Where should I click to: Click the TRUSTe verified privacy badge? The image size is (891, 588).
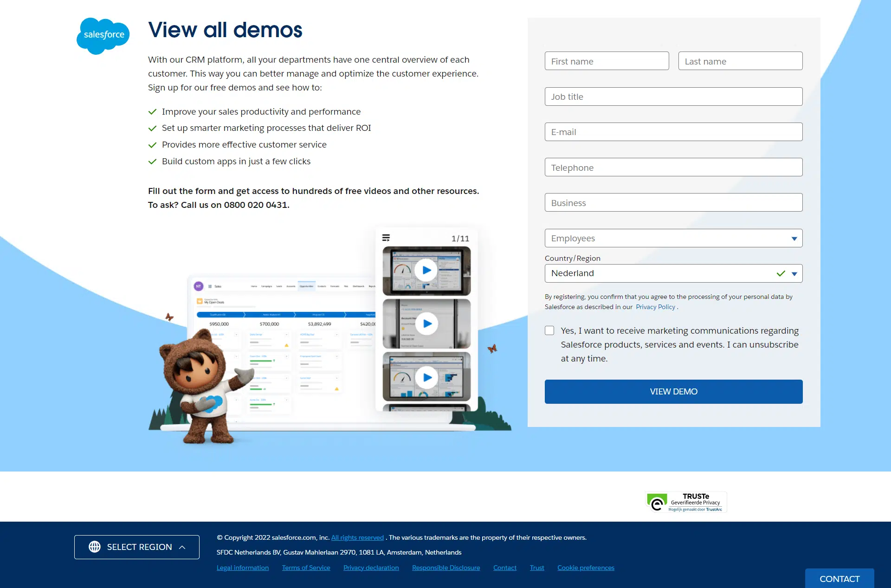[x=686, y=502]
